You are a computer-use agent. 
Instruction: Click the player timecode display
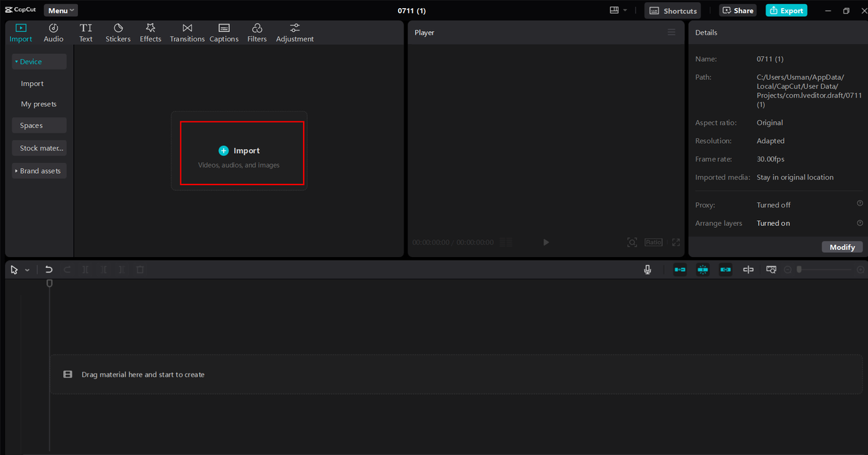pos(453,242)
